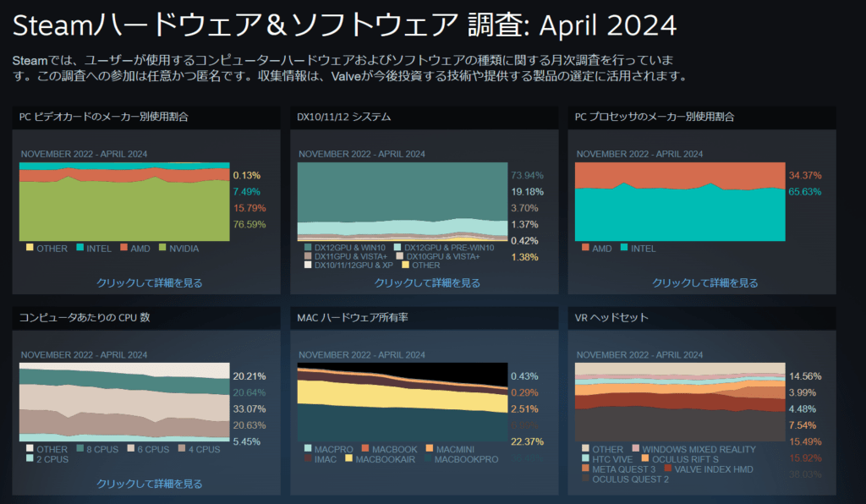
Task: Open the Mac hardware ownership chart
Action: (402, 402)
